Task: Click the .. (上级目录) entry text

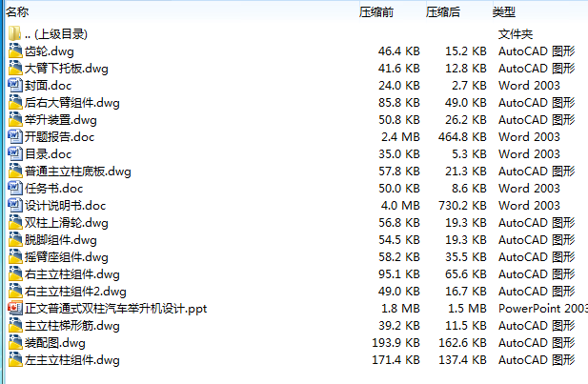Action: [x=56, y=34]
